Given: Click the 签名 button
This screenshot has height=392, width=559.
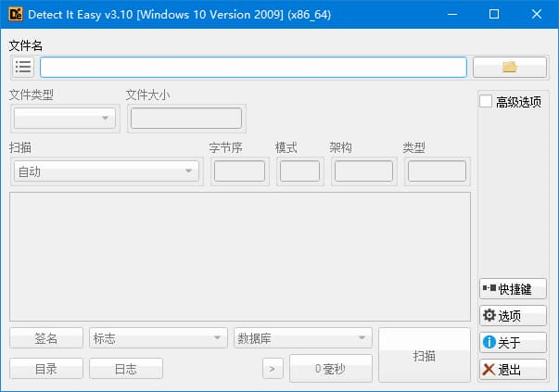Looking at the screenshot, I should pyautogui.click(x=46, y=339).
